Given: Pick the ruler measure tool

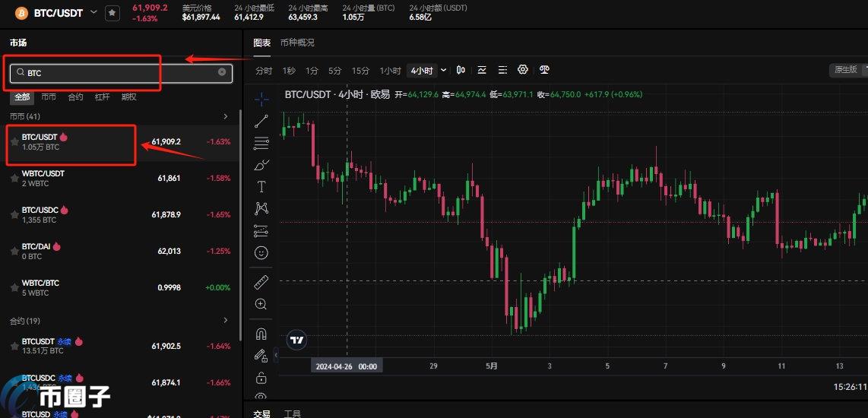Looking at the screenshot, I should 261,283.
